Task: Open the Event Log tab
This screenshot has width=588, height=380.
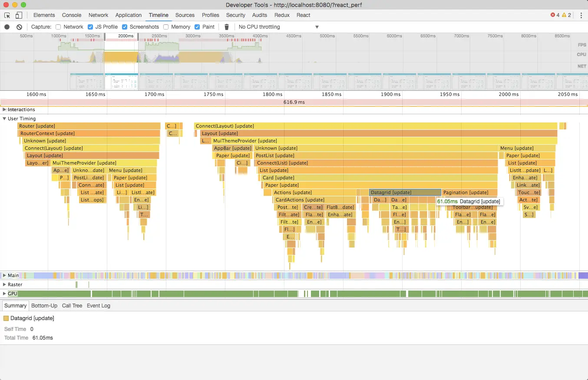Action: click(99, 305)
